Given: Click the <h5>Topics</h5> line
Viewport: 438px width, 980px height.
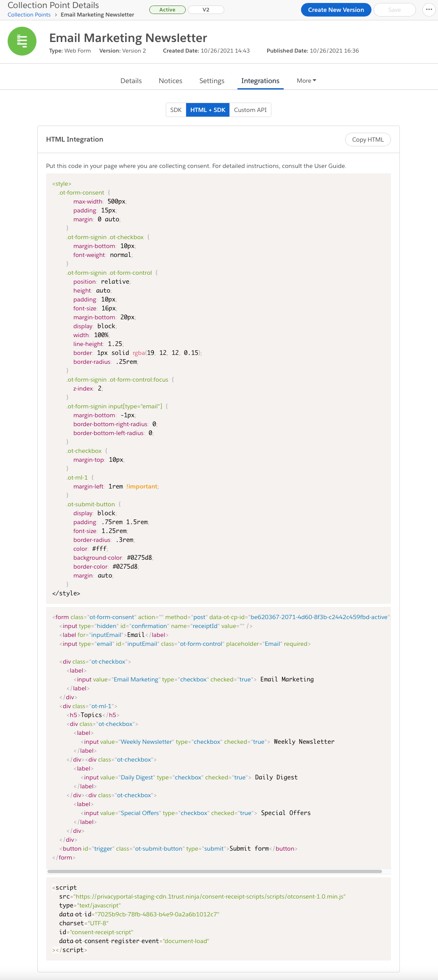Looking at the screenshot, I should [93, 715].
